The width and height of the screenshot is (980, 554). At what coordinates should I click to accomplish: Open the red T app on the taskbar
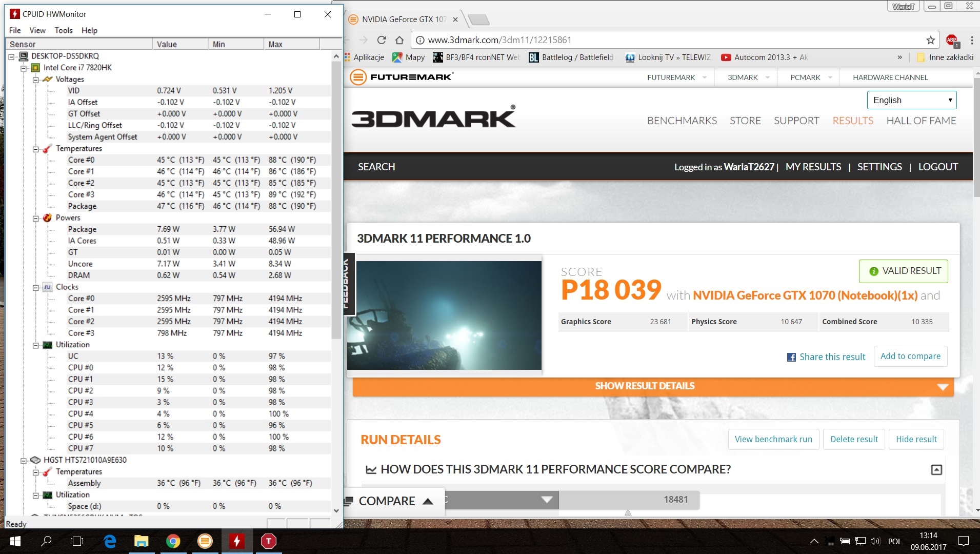point(269,541)
